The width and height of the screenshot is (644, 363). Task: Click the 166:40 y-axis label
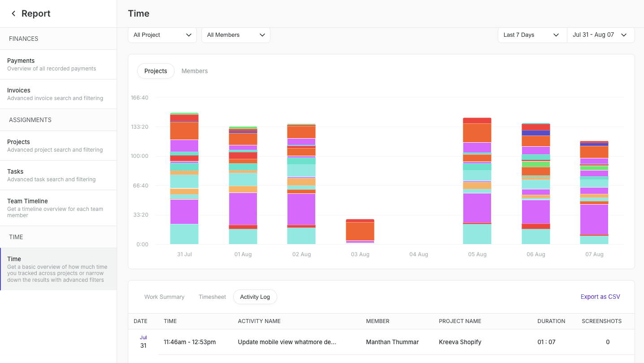coord(139,97)
